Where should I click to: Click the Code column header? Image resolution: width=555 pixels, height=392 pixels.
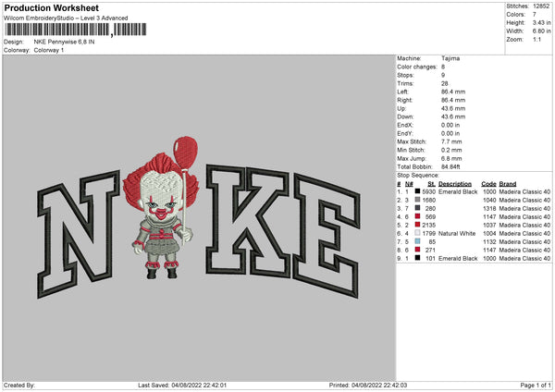[489, 183]
